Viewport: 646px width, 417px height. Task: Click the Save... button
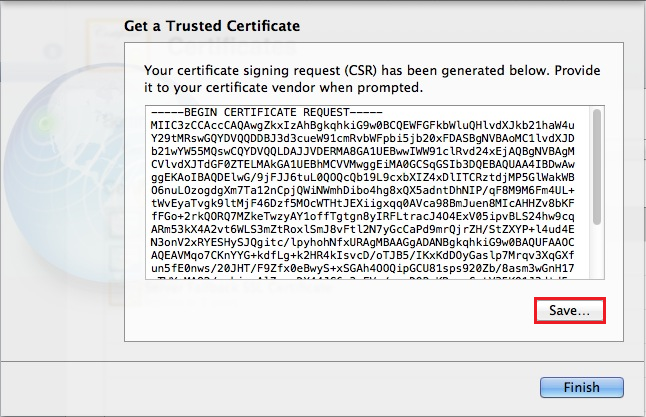click(x=569, y=311)
